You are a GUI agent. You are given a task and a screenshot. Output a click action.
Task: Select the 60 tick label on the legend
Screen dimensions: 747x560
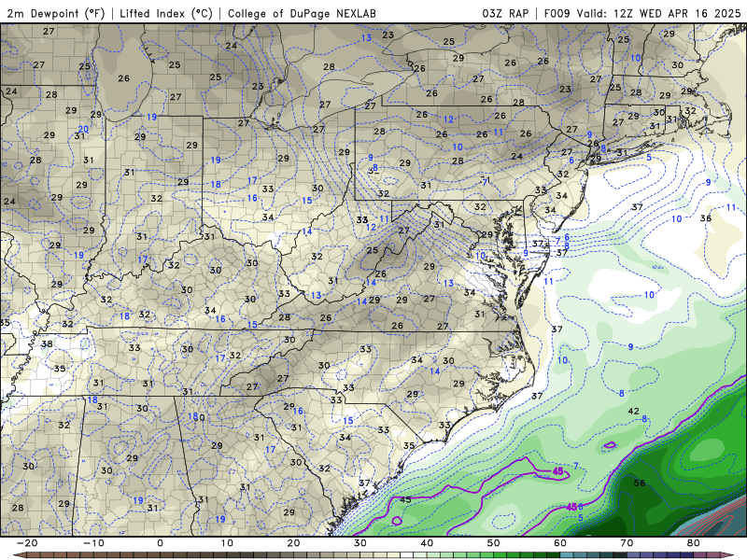pos(560,543)
